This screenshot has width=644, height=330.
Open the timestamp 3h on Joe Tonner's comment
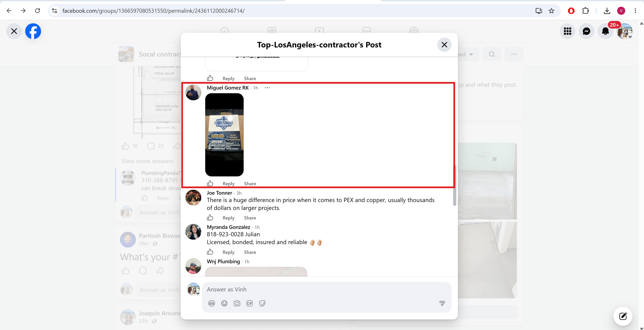pos(239,193)
